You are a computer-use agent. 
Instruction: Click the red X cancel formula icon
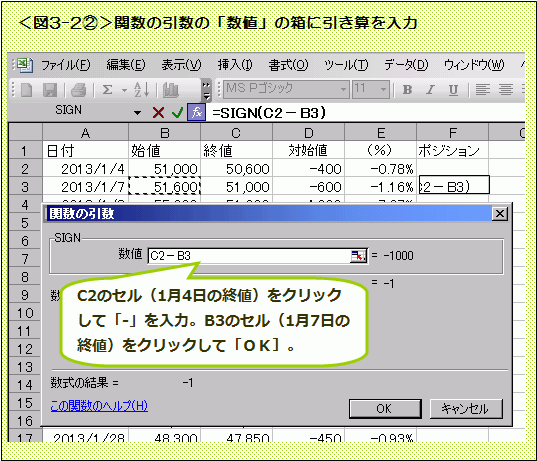point(158,112)
